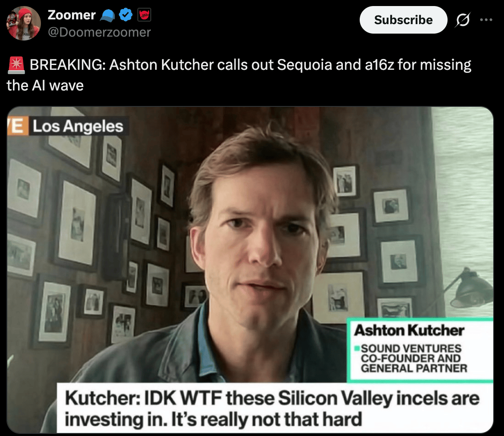
Task: Open the three-dot more options menu
Action: click(486, 20)
